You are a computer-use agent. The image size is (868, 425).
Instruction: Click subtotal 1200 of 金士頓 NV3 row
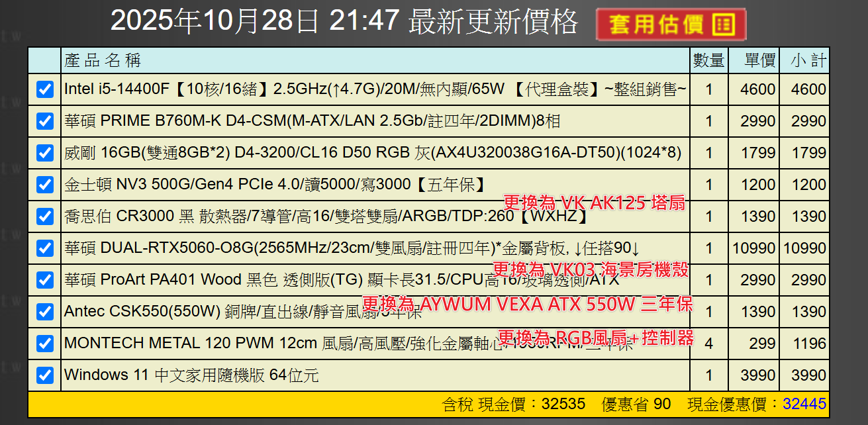tap(809, 185)
